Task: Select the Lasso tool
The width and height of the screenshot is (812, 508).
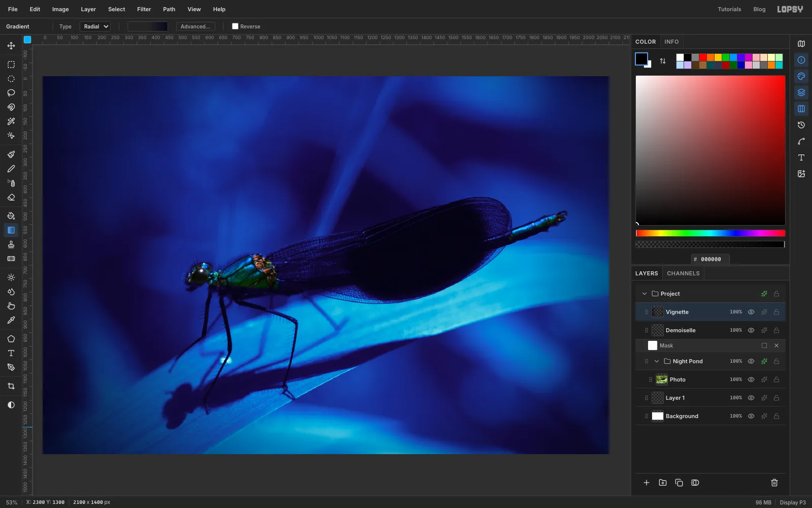Action: (11, 93)
